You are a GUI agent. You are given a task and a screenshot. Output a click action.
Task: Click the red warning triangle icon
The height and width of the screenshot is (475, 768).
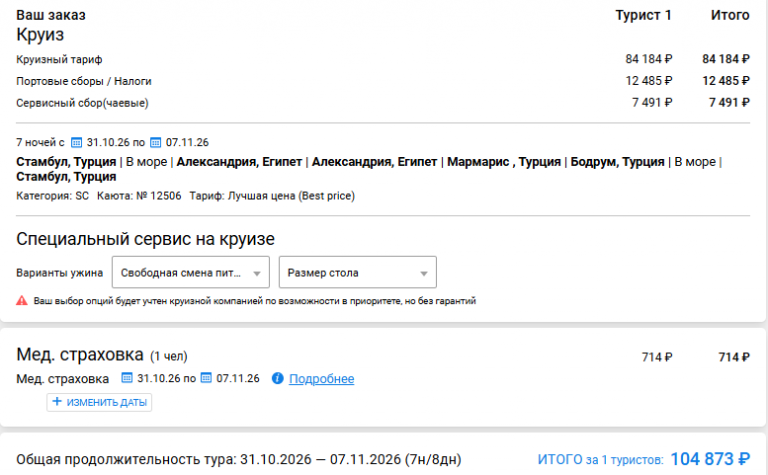[22, 301]
